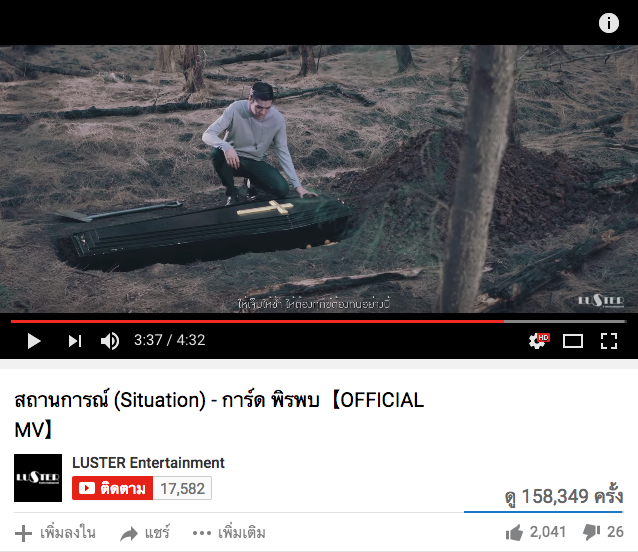The width and height of the screenshot is (638, 552).
Task: Skip to the next video
Action: click(75, 341)
